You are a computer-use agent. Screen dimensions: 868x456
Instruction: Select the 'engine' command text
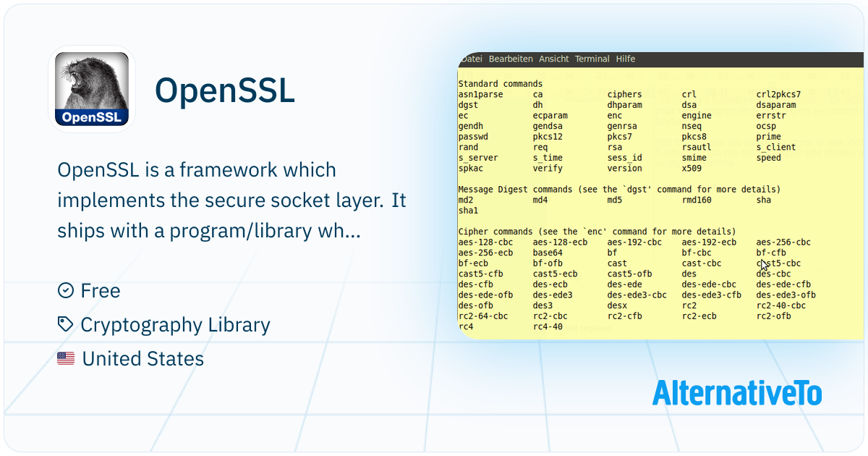click(697, 115)
